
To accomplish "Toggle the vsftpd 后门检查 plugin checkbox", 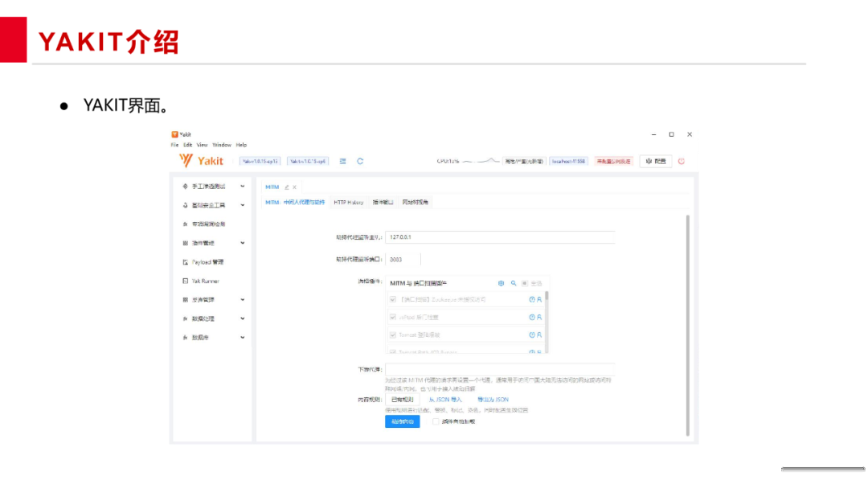I will [x=393, y=318].
